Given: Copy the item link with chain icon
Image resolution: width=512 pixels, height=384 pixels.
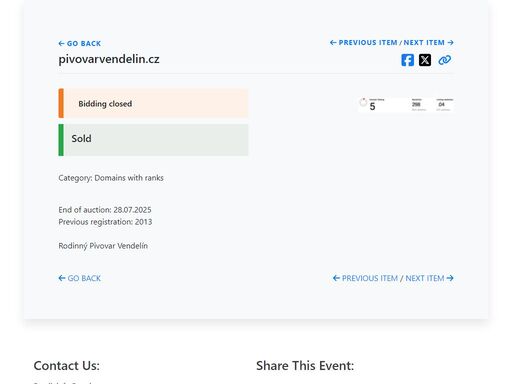Looking at the screenshot, I should click(x=445, y=60).
